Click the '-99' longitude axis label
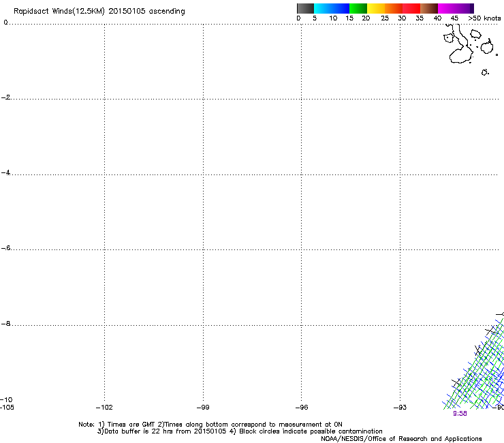Viewport: 504px width, 443px height. click(x=203, y=408)
